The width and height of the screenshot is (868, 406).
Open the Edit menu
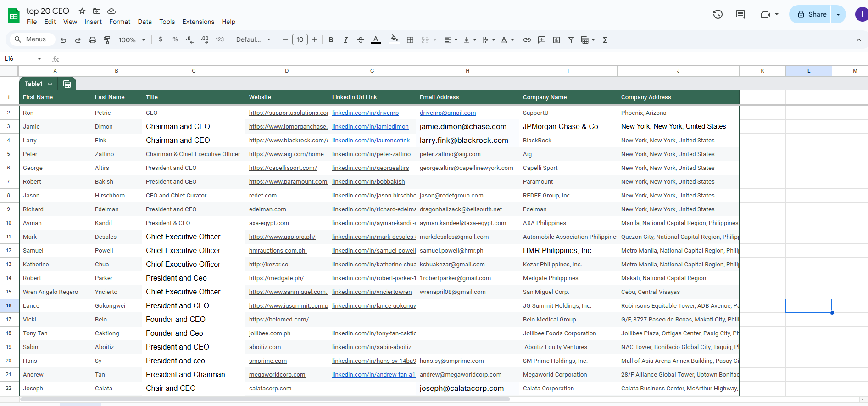50,22
